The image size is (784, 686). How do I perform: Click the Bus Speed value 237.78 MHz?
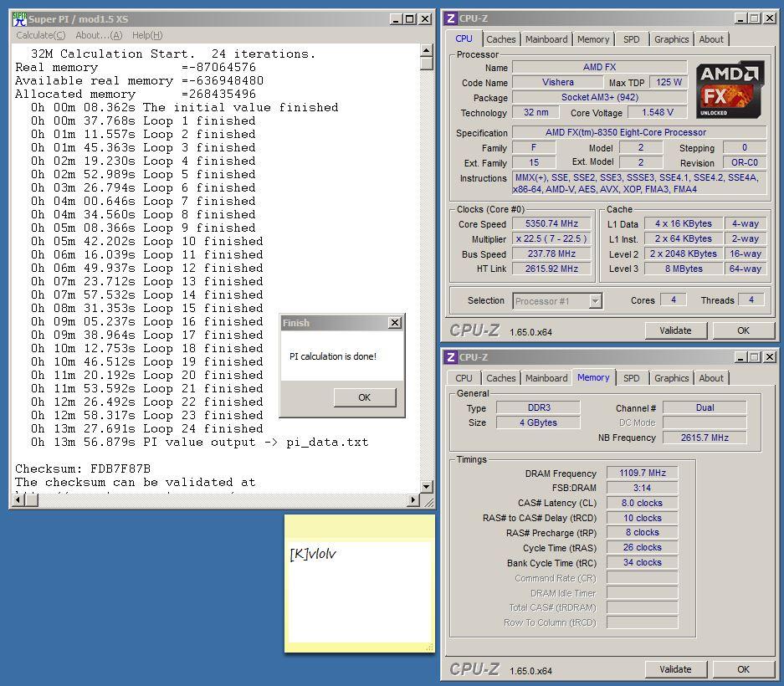551,253
